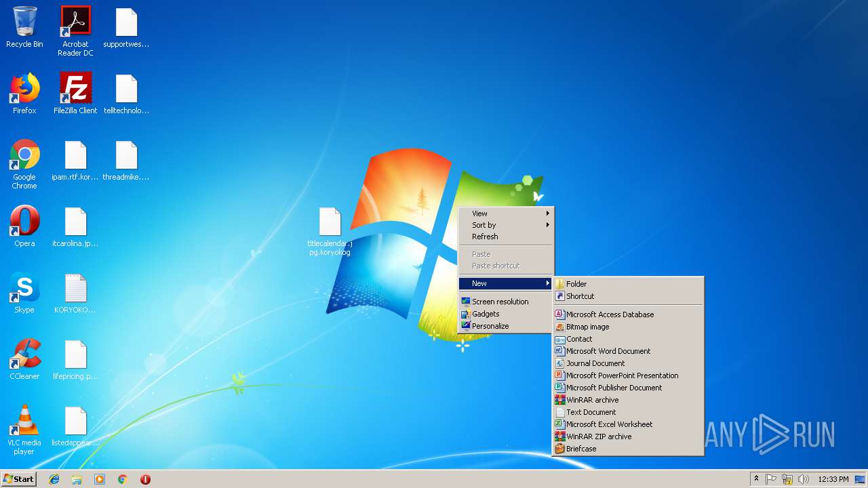Open Windows Media Player from taskbar
Screen dimensions: 868x488
tap(100, 479)
